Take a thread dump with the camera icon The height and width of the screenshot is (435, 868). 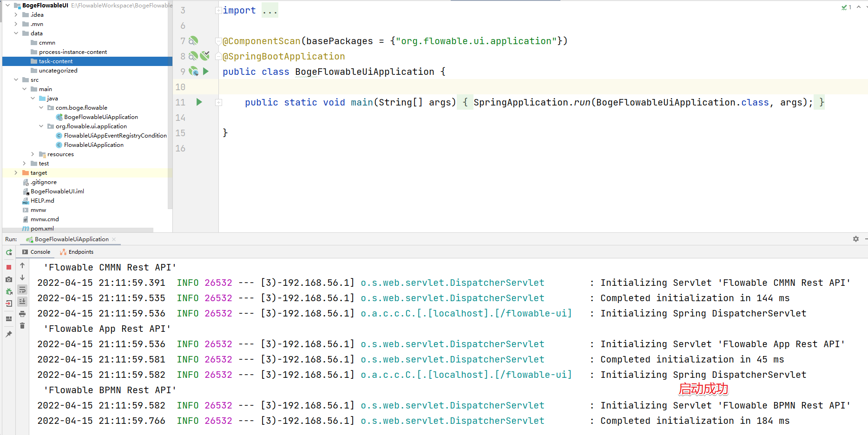coord(9,279)
